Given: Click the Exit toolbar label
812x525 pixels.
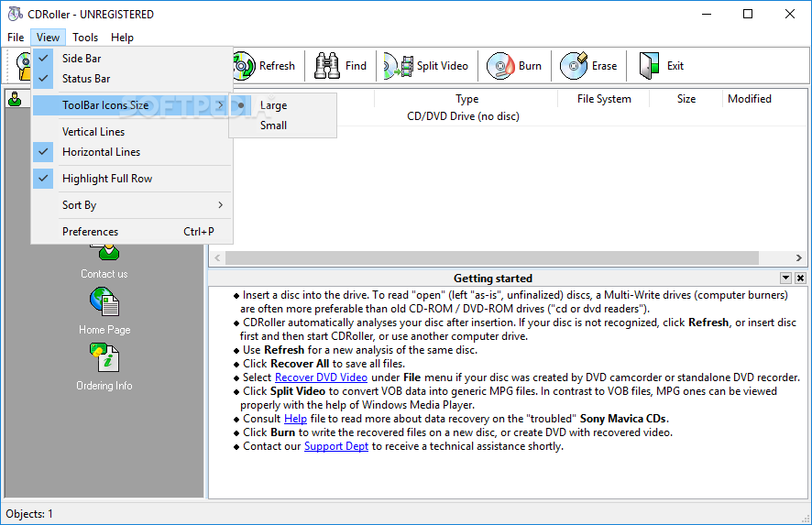Looking at the screenshot, I should [x=675, y=66].
